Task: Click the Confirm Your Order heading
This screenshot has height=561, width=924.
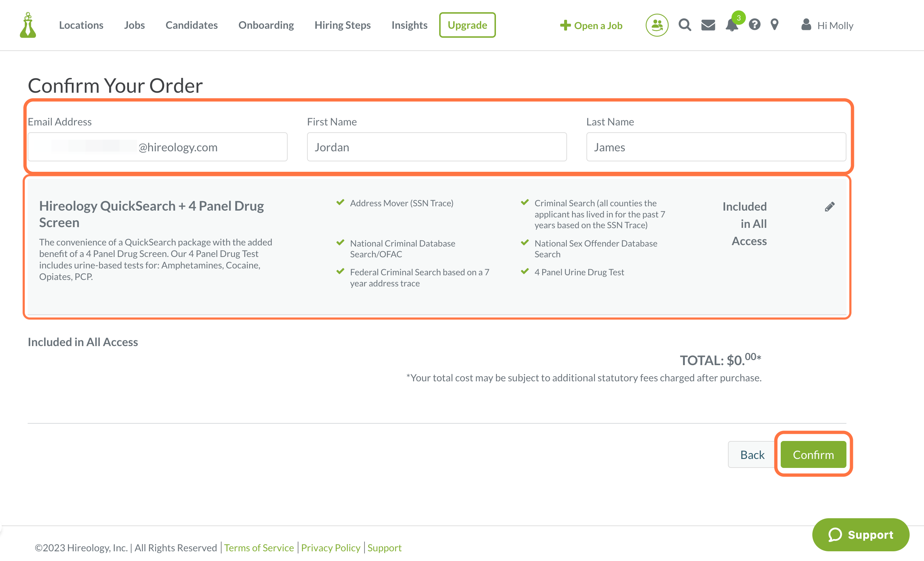Action: pyautogui.click(x=116, y=86)
